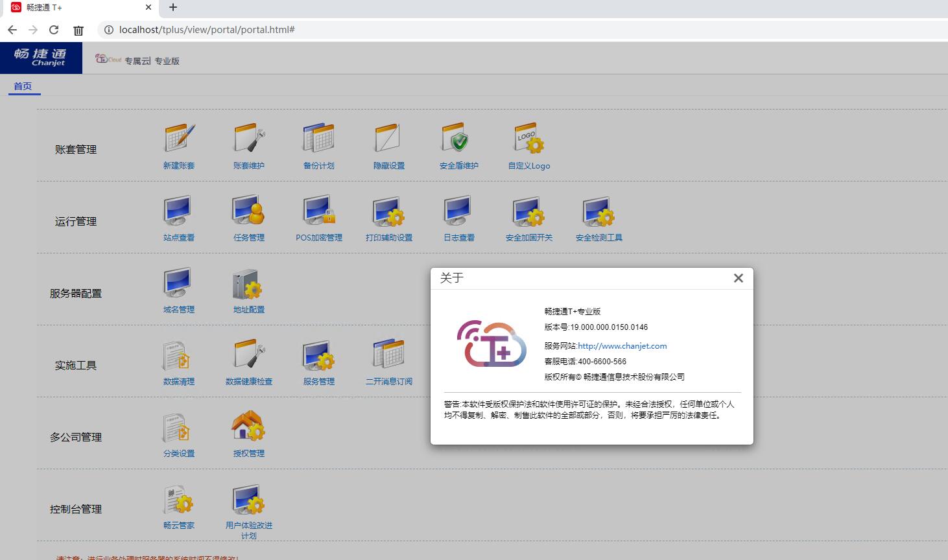Image resolution: width=948 pixels, height=560 pixels.
Task: Open 账套维护 tool icon
Action: click(249, 138)
